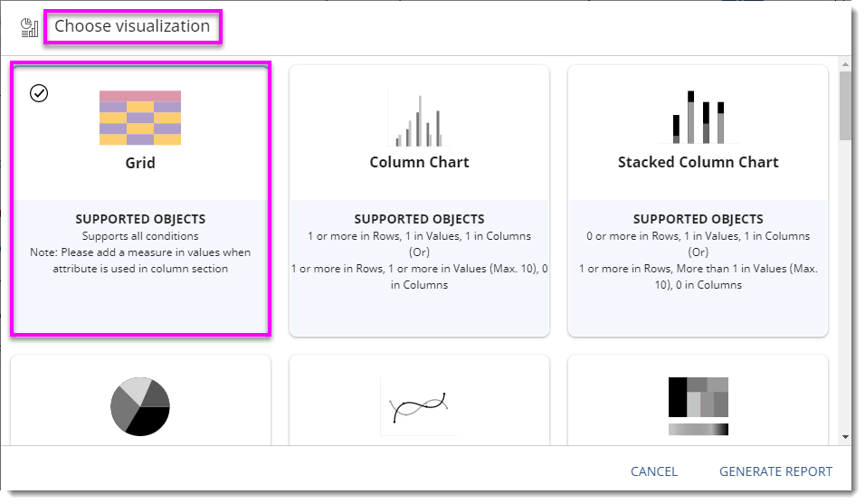865x504 pixels.
Task: Click the visualization icon beside the dialog title
Action: 29,27
